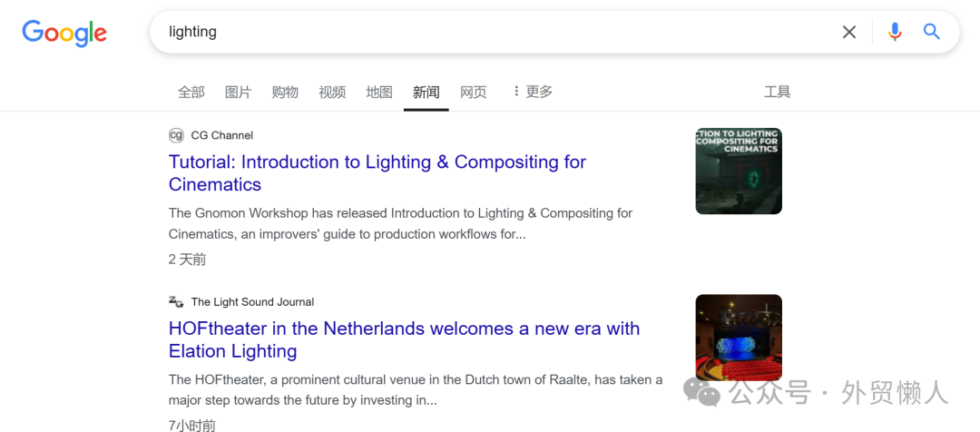Image resolution: width=980 pixels, height=432 pixels.
Task: Click the HOFtheater stage thumbnail
Action: (x=739, y=338)
